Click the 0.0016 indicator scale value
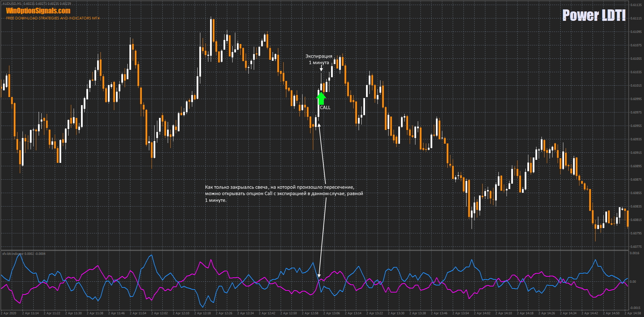The width and height of the screenshot is (644, 317). click(635, 253)
